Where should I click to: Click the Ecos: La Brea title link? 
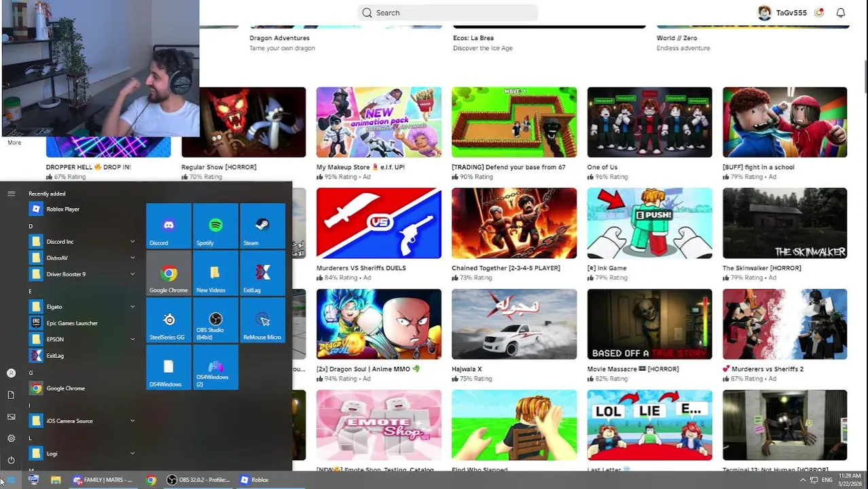click(x=473, y=38)
